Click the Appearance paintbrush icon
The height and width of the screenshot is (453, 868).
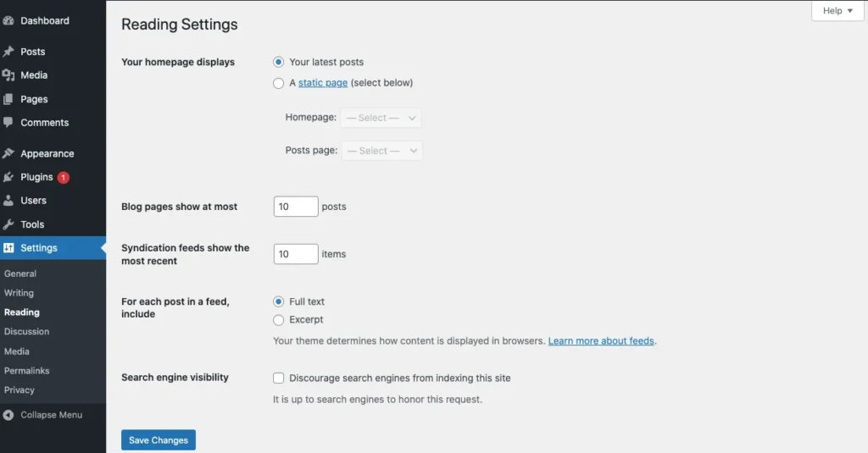8,153
